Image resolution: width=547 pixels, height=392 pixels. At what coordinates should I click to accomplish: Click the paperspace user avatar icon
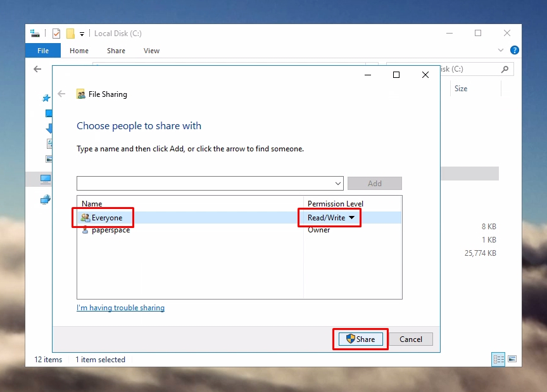pos(85,230)
